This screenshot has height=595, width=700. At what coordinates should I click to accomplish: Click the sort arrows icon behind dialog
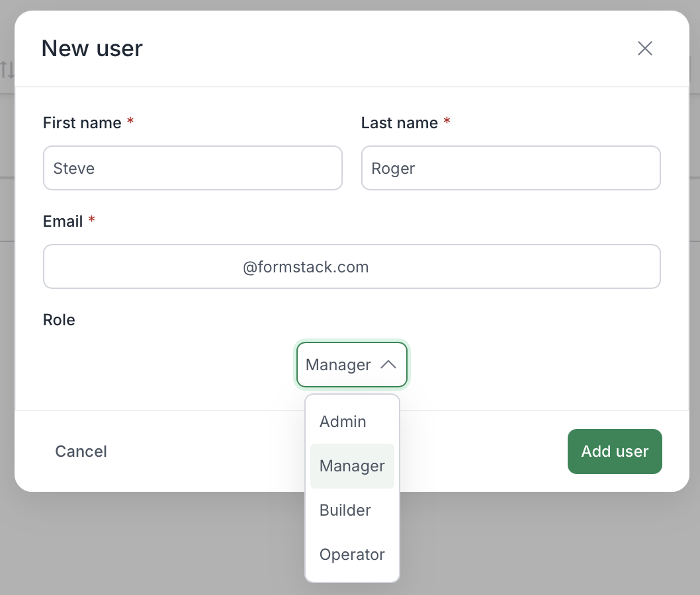pos(7,69)
